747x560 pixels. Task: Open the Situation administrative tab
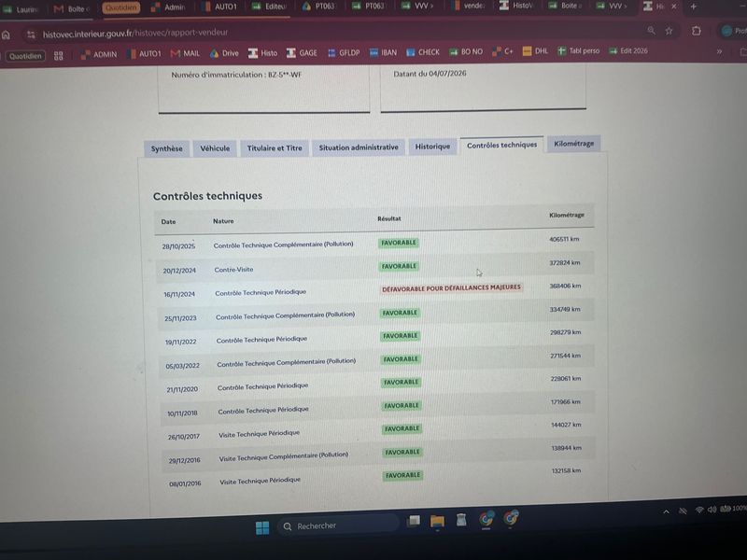point(359,147)
